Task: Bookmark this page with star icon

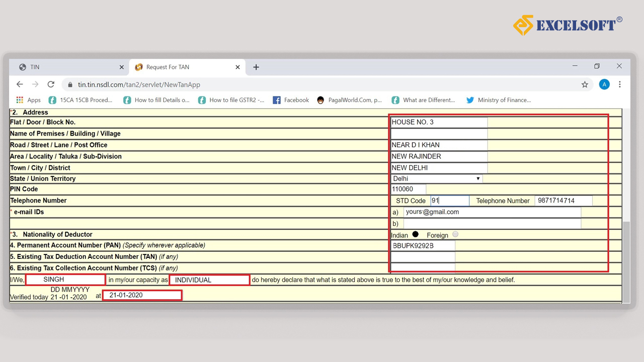Action: [x=585, y=84]
